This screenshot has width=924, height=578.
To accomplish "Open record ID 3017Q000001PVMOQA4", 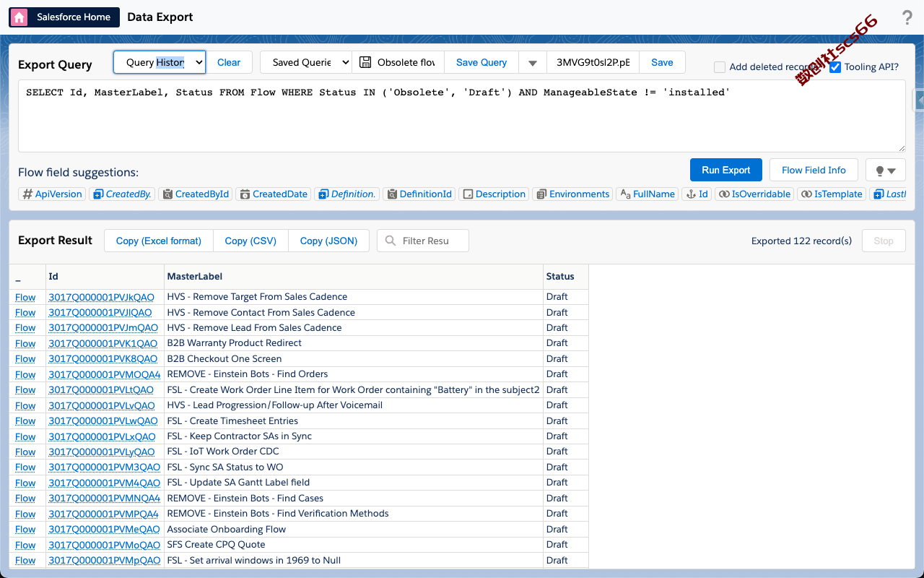I will click(105, 374).
